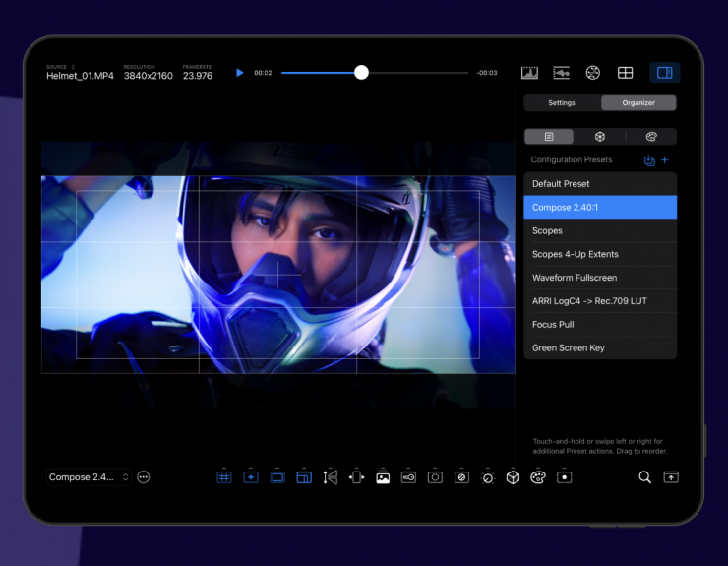Viewport: 728px width, 566px height.
Task: Toggle the flip horizontal mirror tool
Action: point(331,477)
